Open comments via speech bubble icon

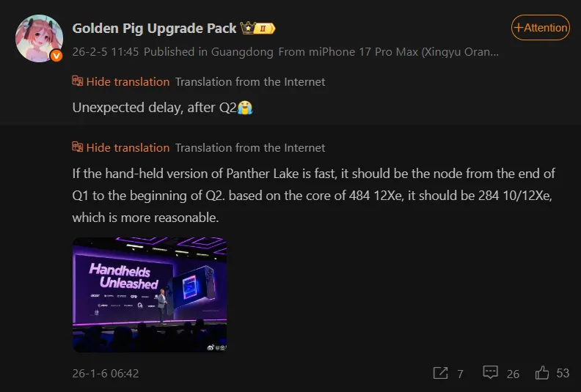point(490,372)
